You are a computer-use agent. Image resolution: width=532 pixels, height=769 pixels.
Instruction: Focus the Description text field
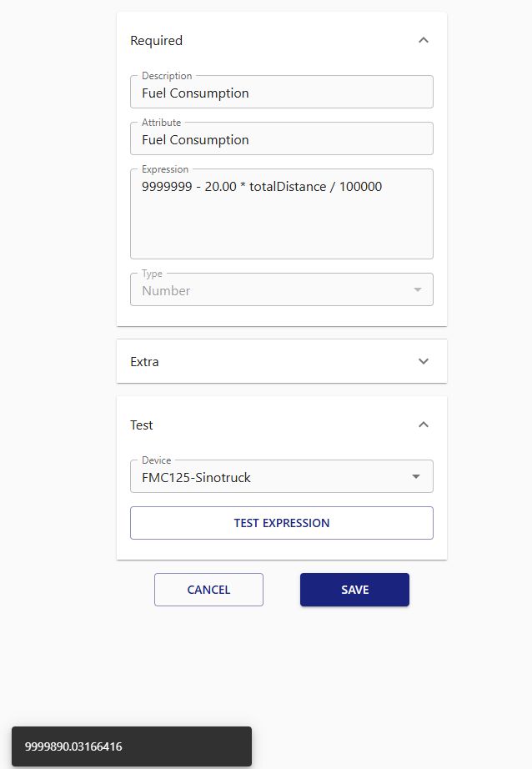tap(282, 93)
